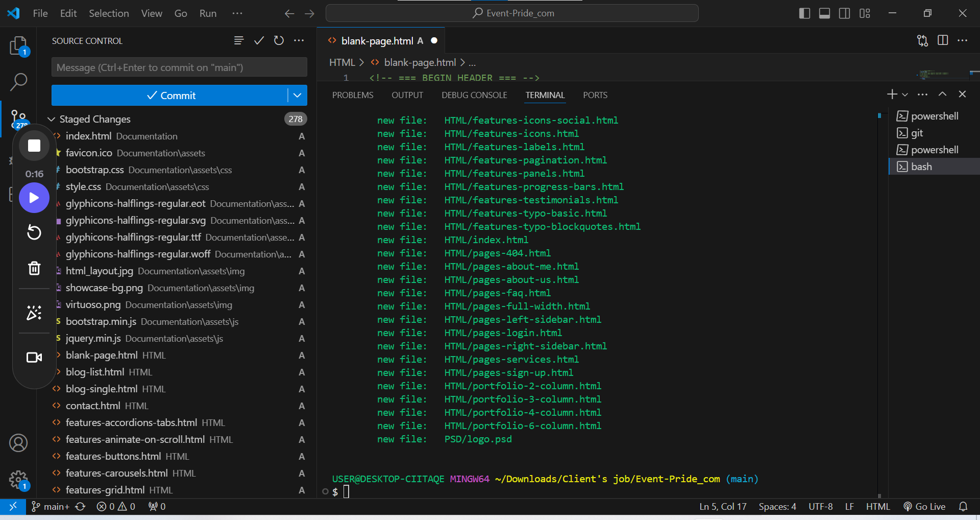Click the commit message input field
This screenshot has height=520, width=980.
pos(179,67)
